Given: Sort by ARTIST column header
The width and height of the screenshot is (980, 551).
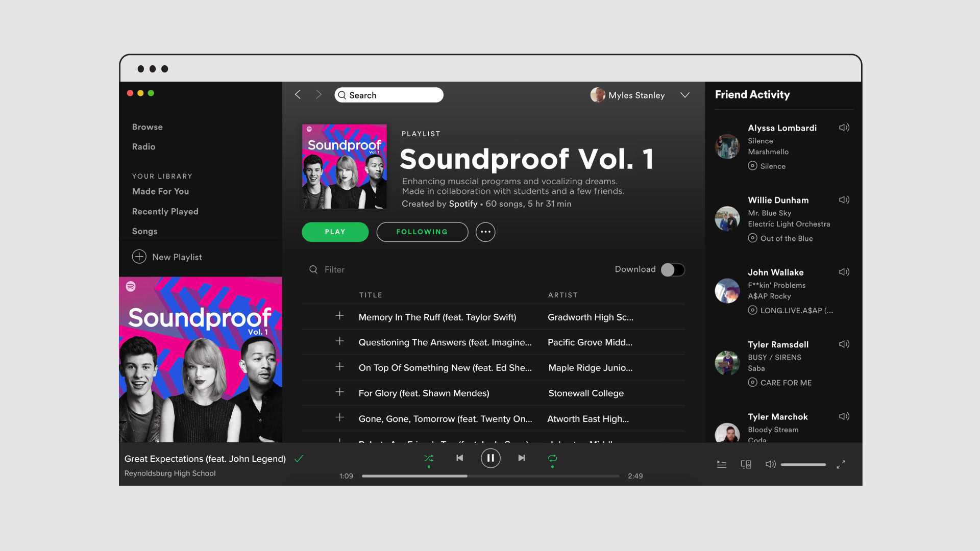Looking at the screenshot, I should click(563, 295).
